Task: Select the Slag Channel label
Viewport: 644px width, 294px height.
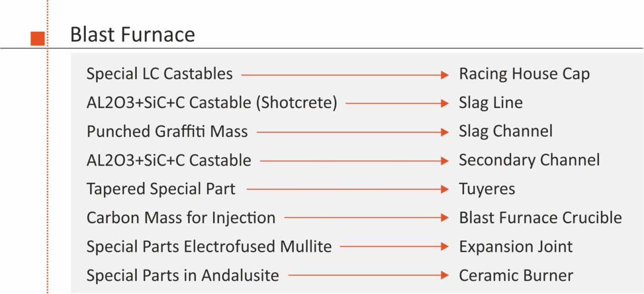Action: click(x=506, y=131)
